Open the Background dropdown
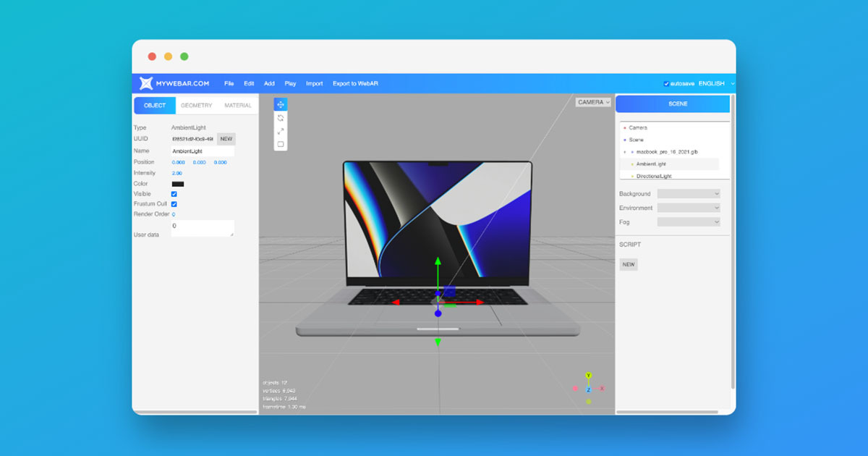The width and height of the screenshot is (868, 456). [x=688, y=194]
